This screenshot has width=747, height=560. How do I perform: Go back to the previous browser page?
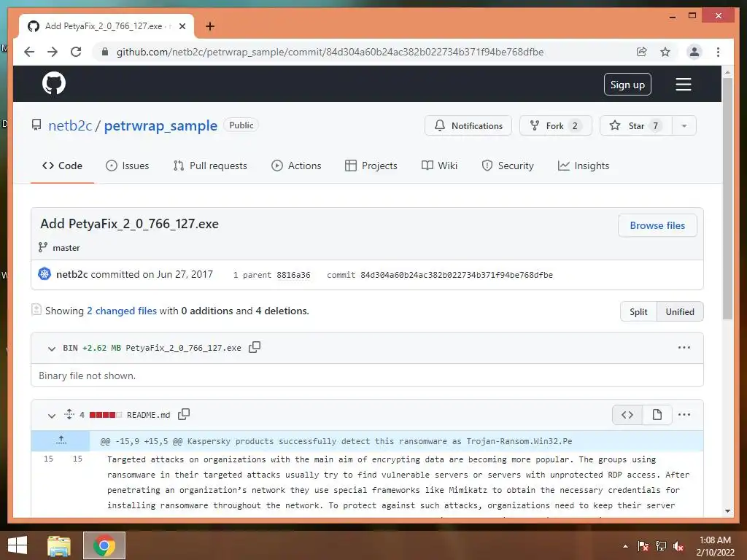pos(29,52)
